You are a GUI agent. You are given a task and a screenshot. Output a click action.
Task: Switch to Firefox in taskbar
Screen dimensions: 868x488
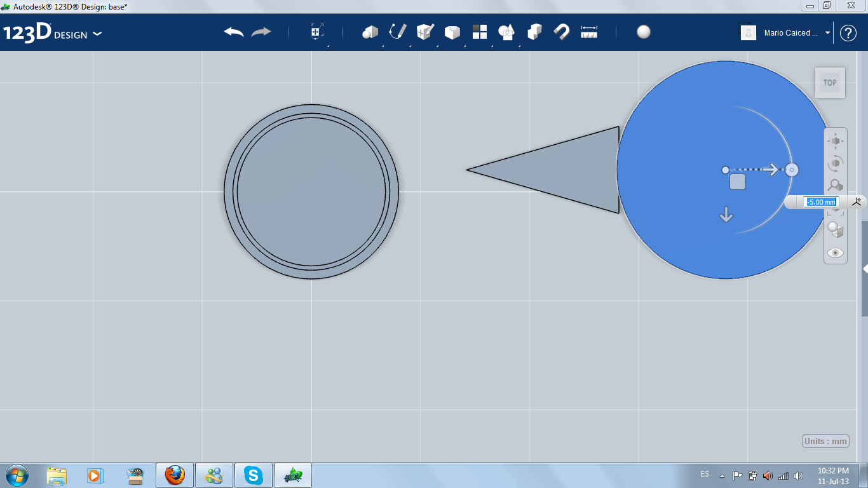[x=175, y=475]
